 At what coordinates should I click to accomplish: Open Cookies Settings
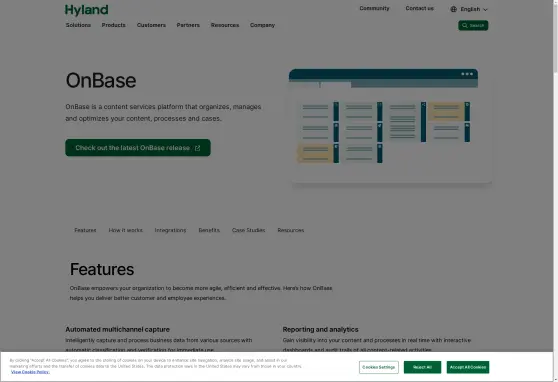click(379, 367)
